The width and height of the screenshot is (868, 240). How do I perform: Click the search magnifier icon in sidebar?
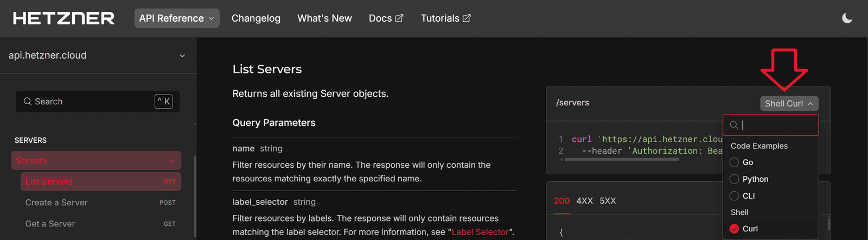(x=27, y=102)
